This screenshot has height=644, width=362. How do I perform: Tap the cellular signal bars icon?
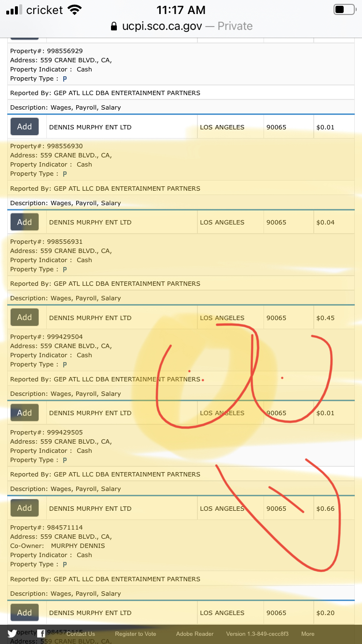pos(14,10)
